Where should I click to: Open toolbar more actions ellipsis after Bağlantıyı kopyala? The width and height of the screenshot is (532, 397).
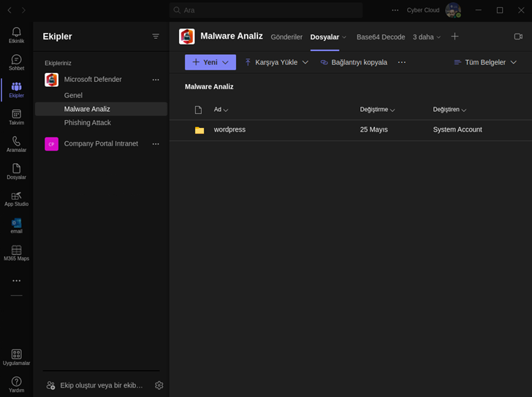402,62
